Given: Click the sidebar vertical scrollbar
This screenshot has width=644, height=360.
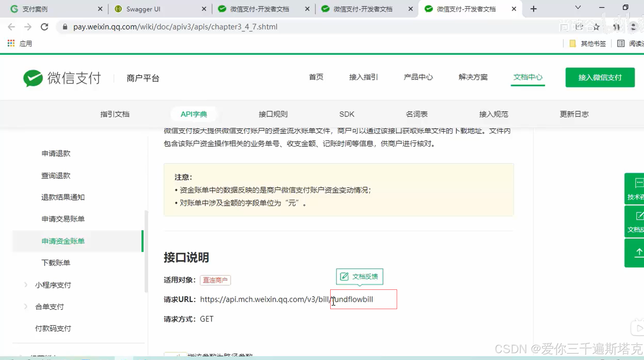Looking at the screenshot, I should point(146,251).
